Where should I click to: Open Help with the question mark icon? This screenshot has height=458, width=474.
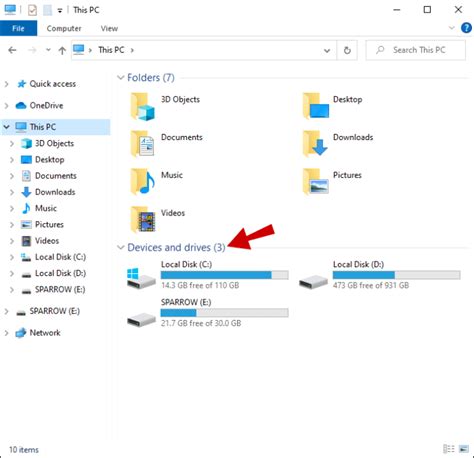[x=466, y=28]
